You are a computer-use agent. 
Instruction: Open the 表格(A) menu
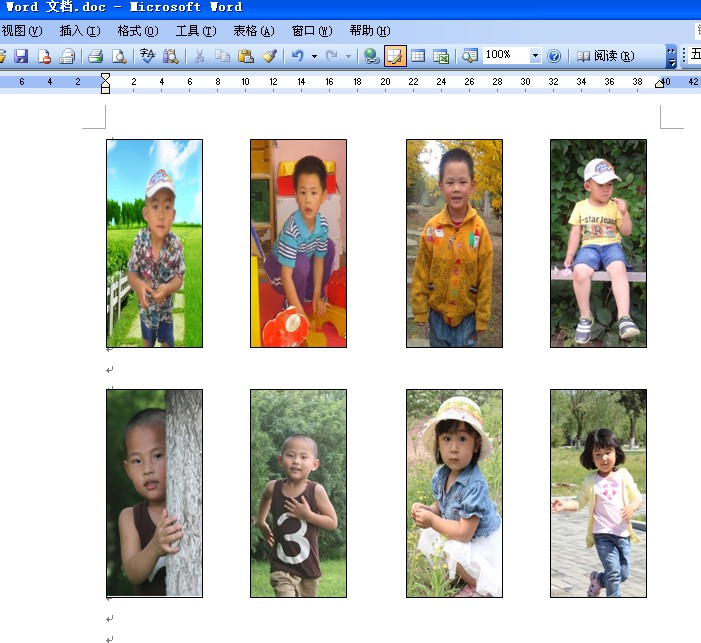point(253,31)
